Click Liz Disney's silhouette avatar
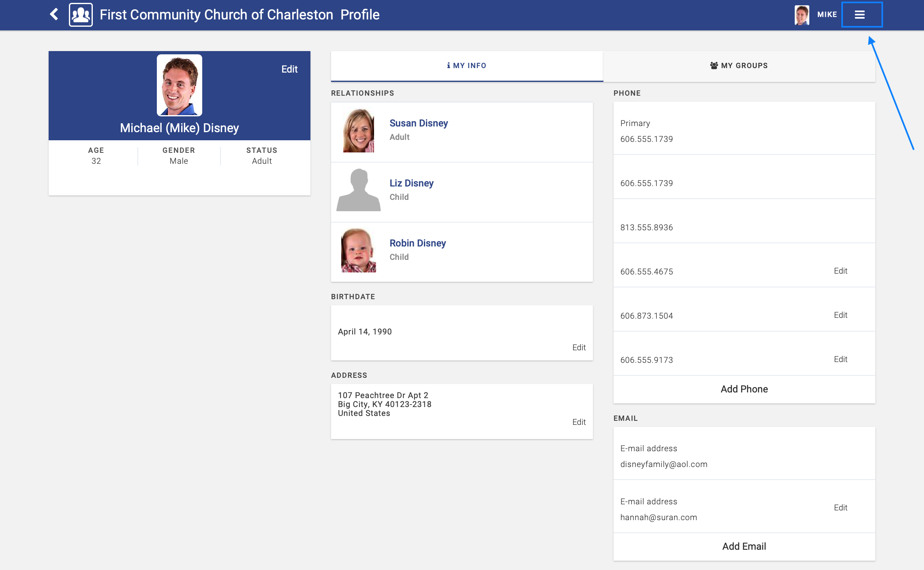Viewport: 924px width, 570px height. 358,190
